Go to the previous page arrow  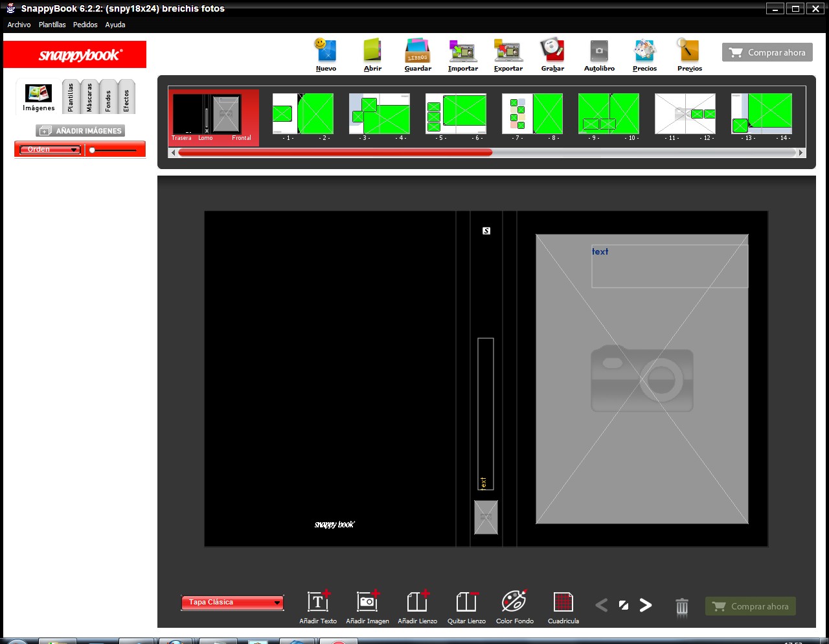602,605
